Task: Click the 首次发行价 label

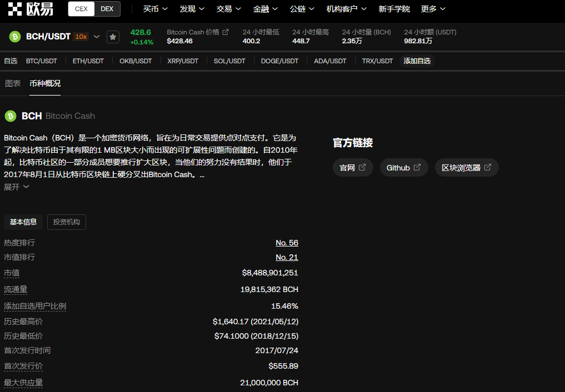Action: tap(23, 366)
